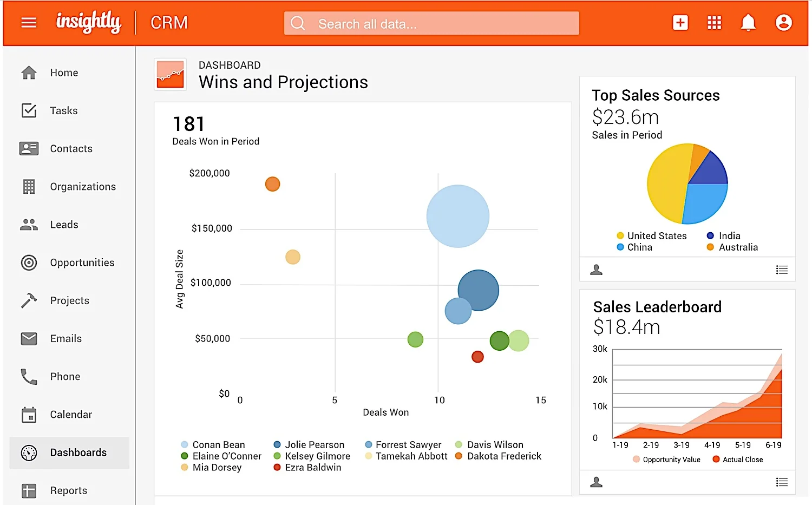Open the hamburger menu
The width and height of the screenshot is (812, 505).
(29, 23)
